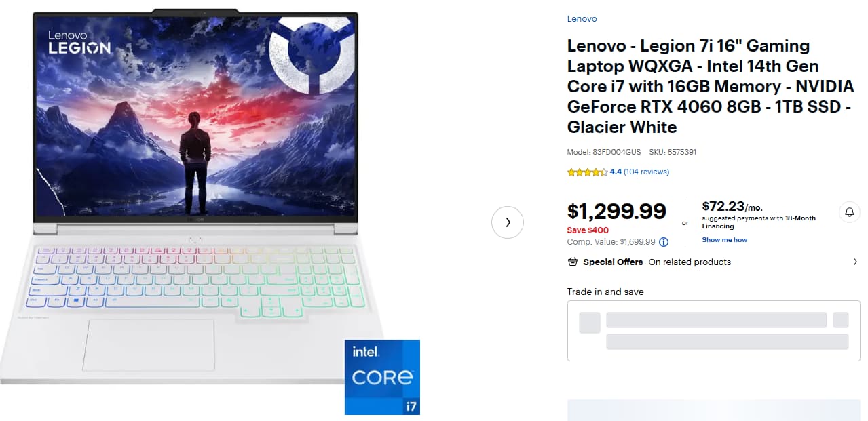Select the Legion 7i product title
868x421 pixels.
pyautogui.click(x=710, y=86)
